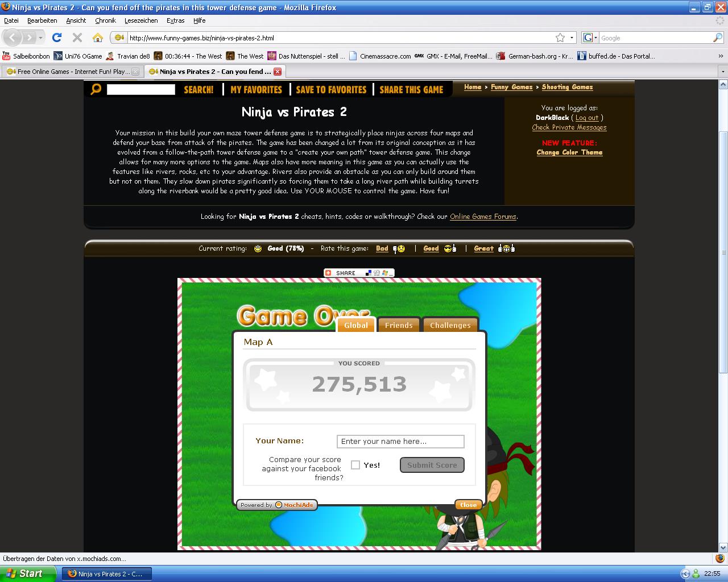728x582 pixels.
Task: Open the Cinemassacre.com bookmark
Action: click(x=380, y=56)
